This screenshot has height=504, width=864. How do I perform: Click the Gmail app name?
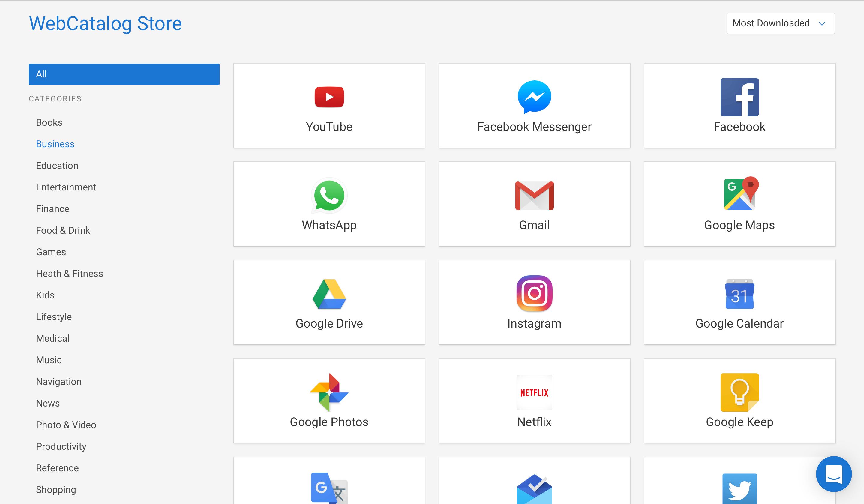coord(534,225)
